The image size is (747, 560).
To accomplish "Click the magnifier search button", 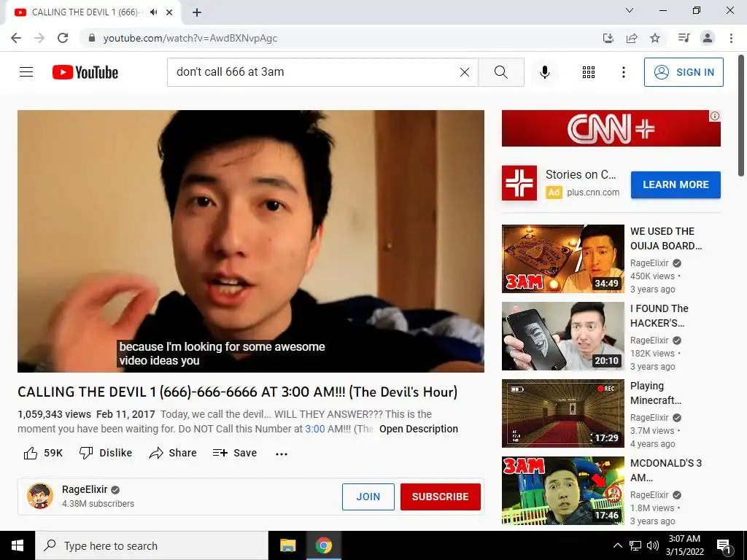I will (501, 72).
